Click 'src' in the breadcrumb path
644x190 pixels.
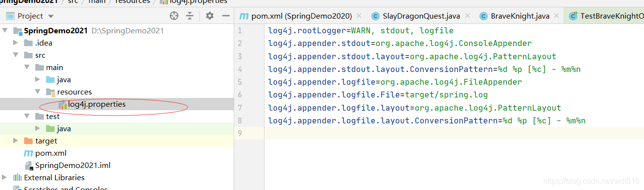73,1
